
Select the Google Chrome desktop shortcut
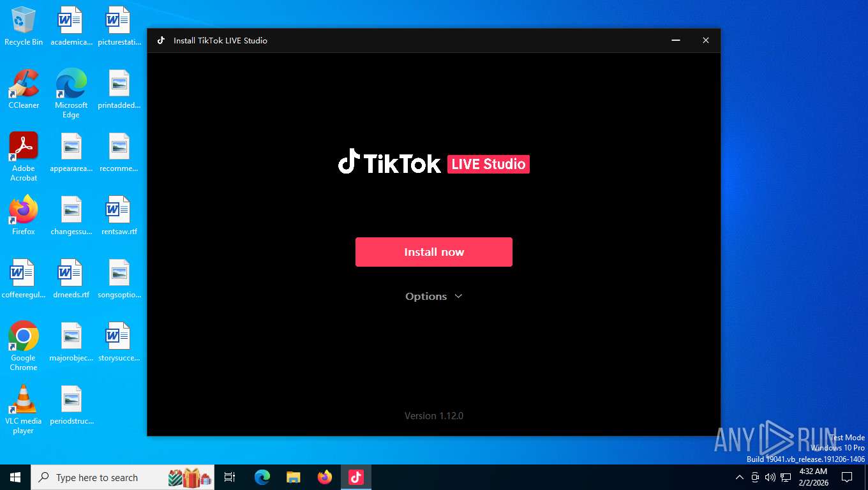24,346
